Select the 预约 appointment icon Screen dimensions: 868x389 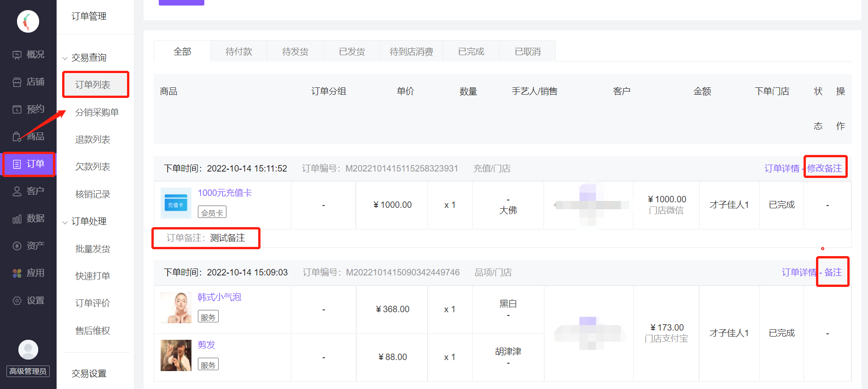tap(17, 109)
